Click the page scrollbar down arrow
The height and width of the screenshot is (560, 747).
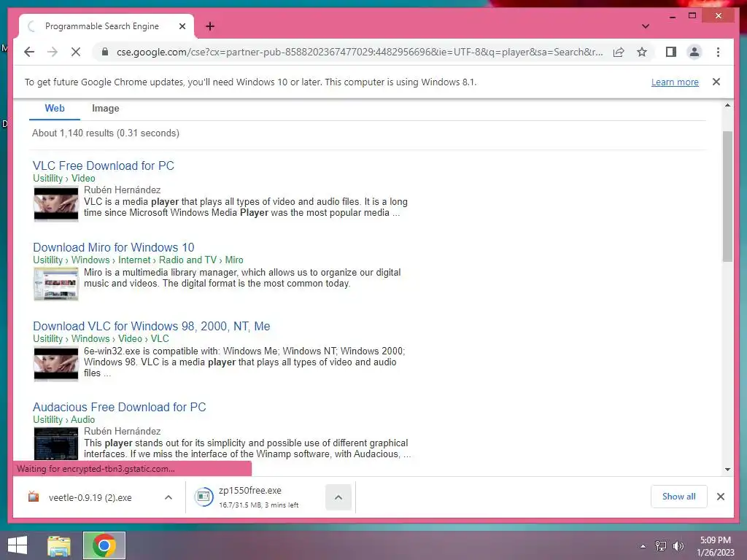point(727,470)
